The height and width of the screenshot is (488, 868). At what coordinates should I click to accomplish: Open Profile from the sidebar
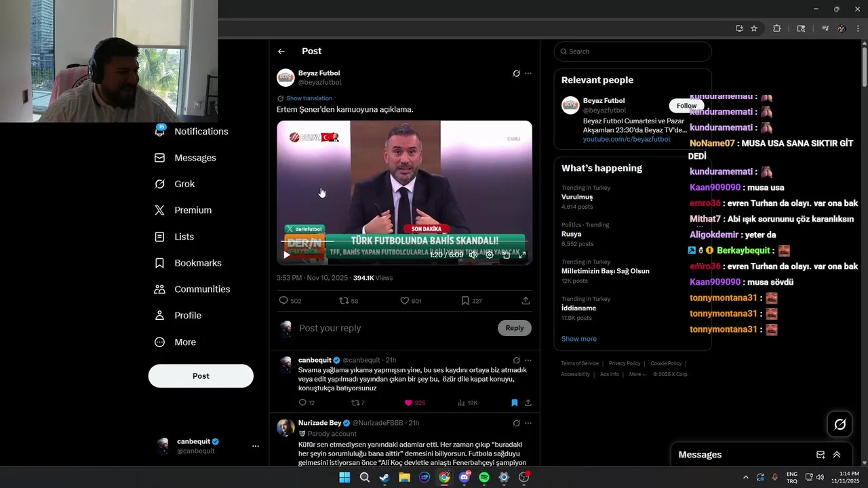point(178,316)
